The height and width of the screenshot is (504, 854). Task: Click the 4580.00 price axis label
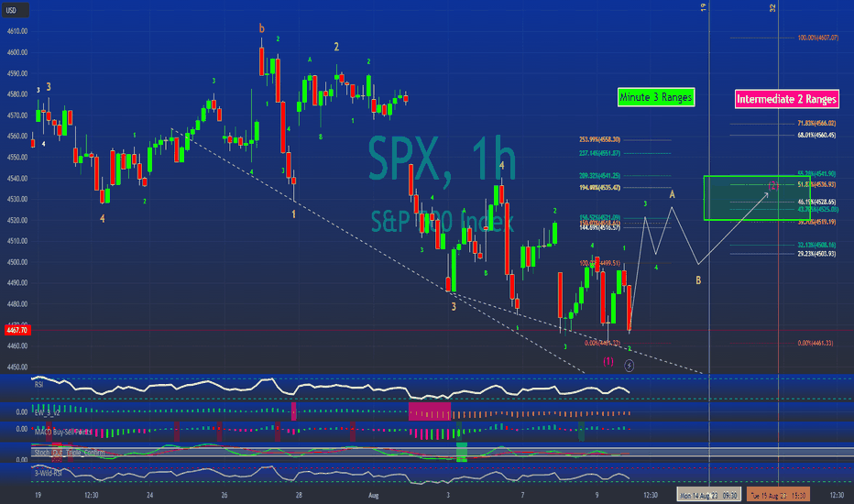point(17,94)
